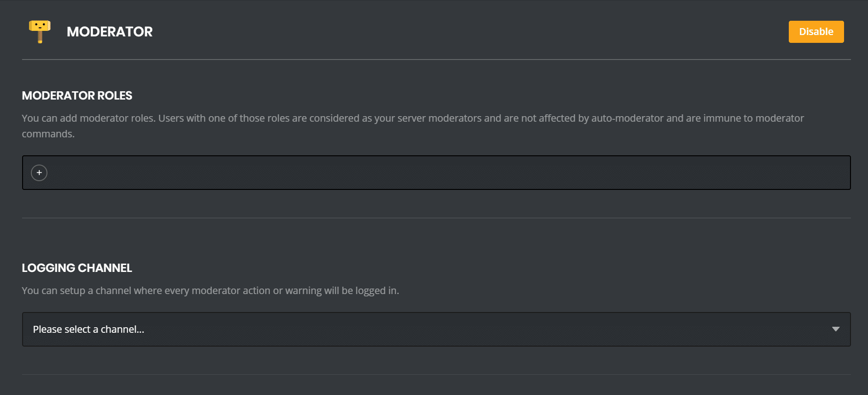This screenshot has width=868, height=395.
Task: Click the divider below the moderator roles box
Action: point(436,218)
